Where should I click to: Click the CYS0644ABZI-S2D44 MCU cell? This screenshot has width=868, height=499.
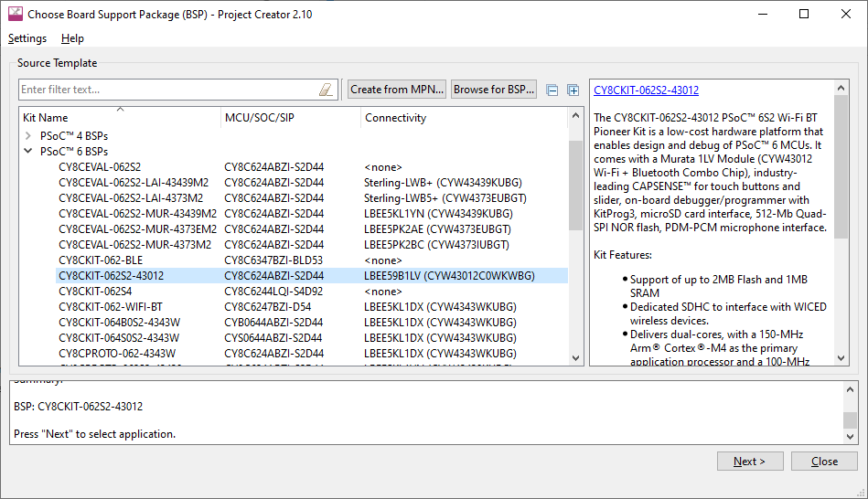[273, 337]
